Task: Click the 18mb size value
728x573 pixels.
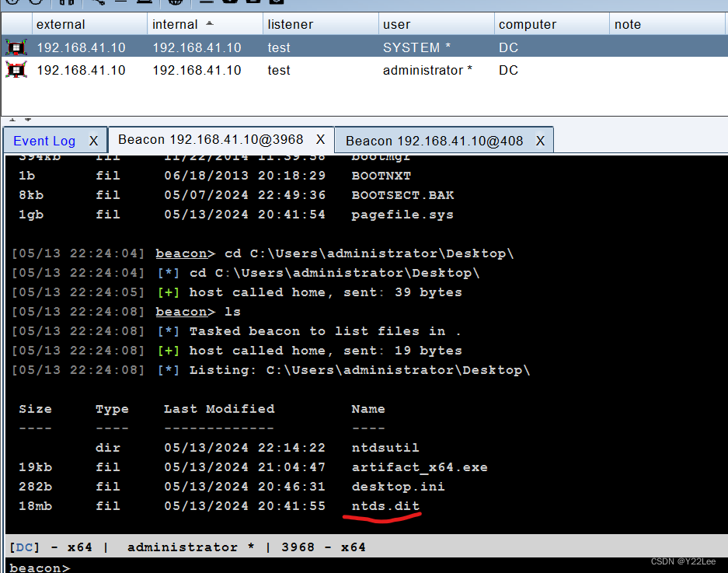Action: tap(35, 505)
